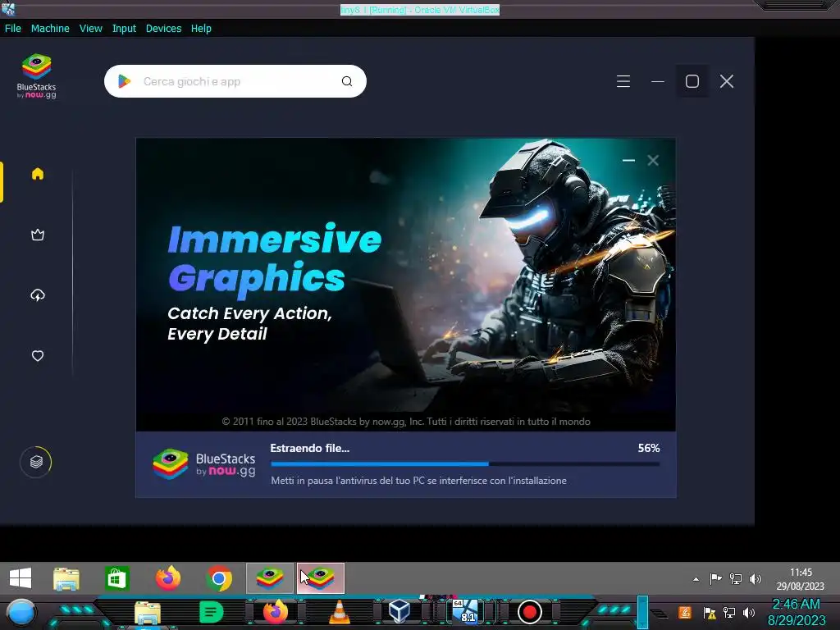The image size is (840, 630).
Task: Click the network icon in the guest tray
Action: 736,579
